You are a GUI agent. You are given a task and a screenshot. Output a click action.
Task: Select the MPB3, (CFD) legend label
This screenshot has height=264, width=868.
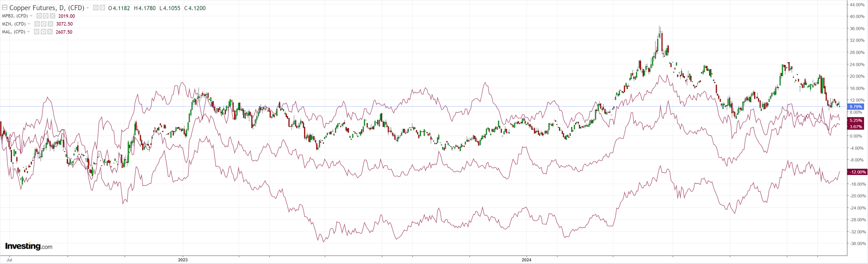click(x=15, y=16)
